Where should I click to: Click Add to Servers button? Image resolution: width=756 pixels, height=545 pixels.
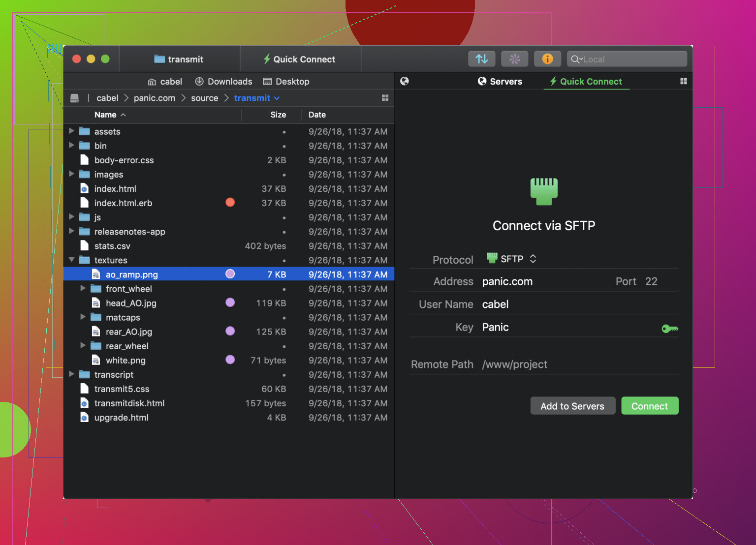[x=572, y=406]
